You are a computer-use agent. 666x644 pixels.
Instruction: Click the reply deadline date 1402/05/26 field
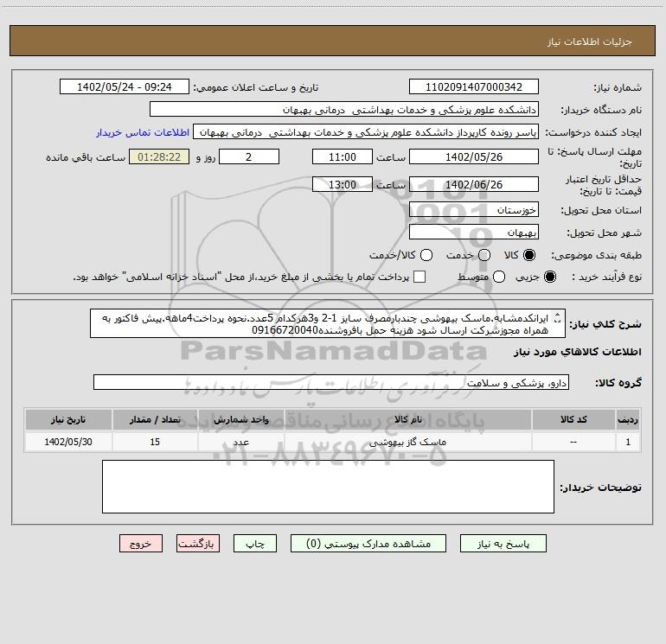(x=474, y=156)
